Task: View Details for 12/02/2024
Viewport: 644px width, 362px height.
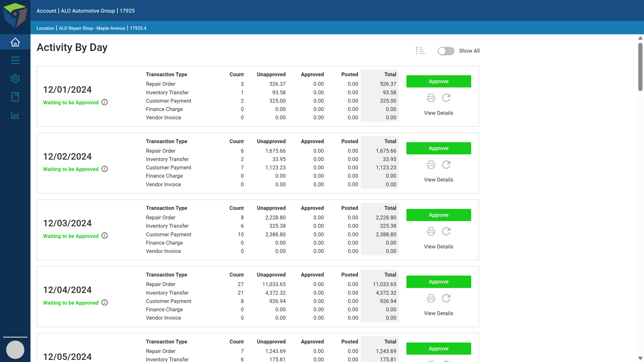Action: (x=438, y=180)
